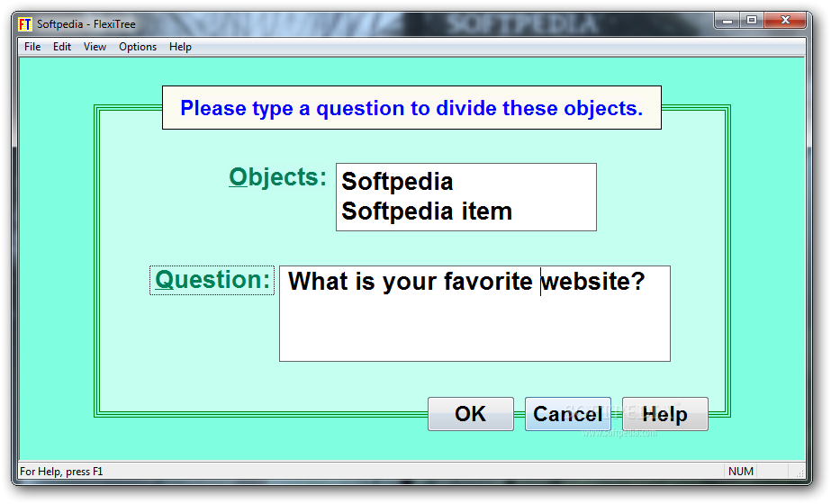Click the FlexiTree FT title bar icon
The width and height of the screenshot is (831, 504).
click(25, 24)
